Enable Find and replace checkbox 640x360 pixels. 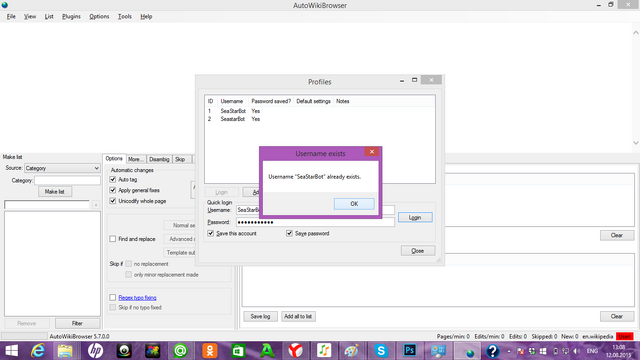(113, 239)
